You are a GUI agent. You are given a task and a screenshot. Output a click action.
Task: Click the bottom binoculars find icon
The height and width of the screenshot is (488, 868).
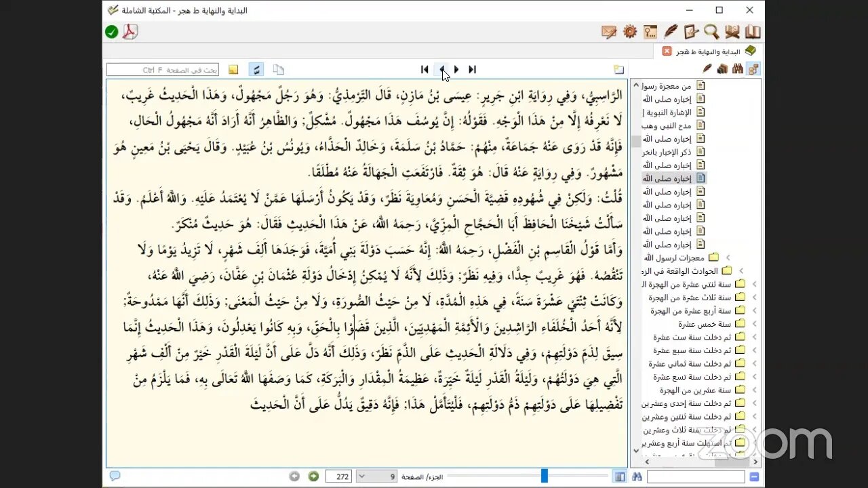pos(638,476)
